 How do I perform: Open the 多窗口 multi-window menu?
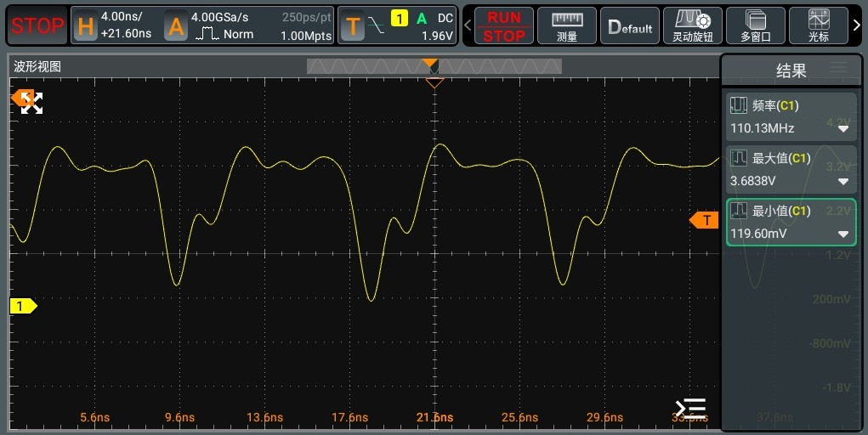[756, 26]
